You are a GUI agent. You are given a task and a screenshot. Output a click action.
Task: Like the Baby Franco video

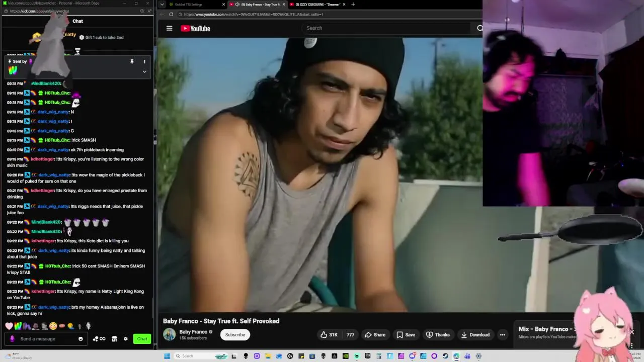click(x=329, y=335)
